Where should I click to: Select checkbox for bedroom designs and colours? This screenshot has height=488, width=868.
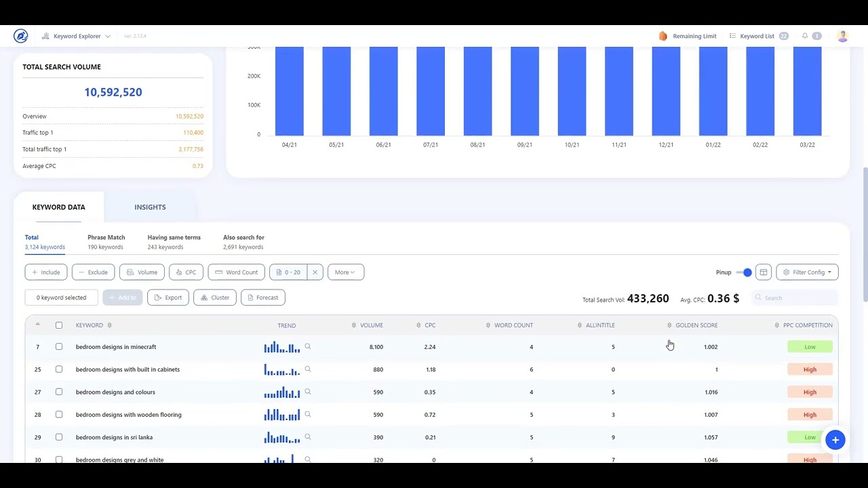(59, 392)
